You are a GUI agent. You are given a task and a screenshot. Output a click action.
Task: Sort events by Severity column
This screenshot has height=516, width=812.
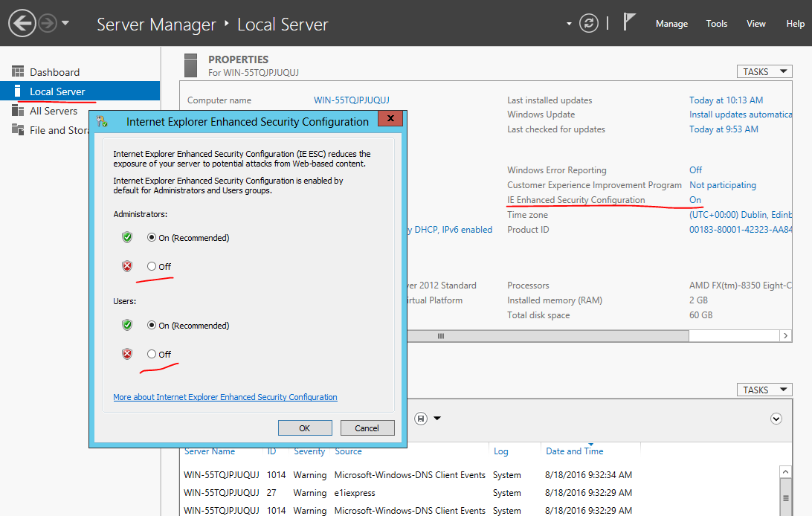(x=309, y=451)
